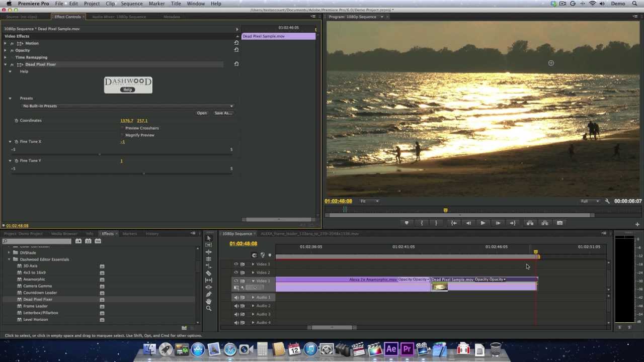Select the Ripple Edit tool

click(x=209, y=252)
